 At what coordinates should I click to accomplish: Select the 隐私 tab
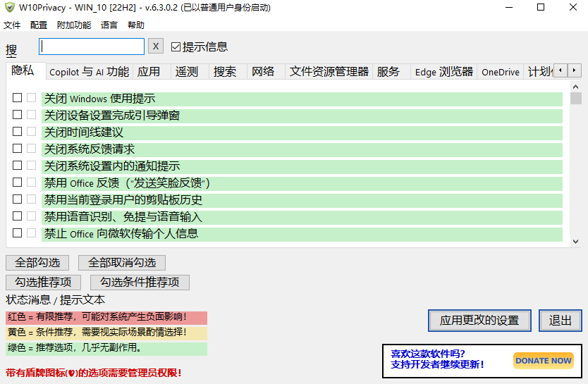(25, 70)
